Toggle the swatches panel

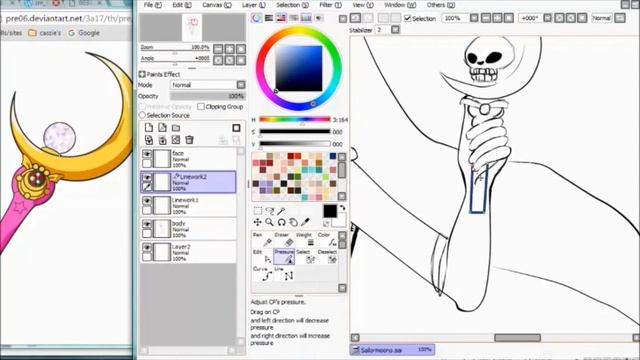pyautogui.click(x=306, y=18)
